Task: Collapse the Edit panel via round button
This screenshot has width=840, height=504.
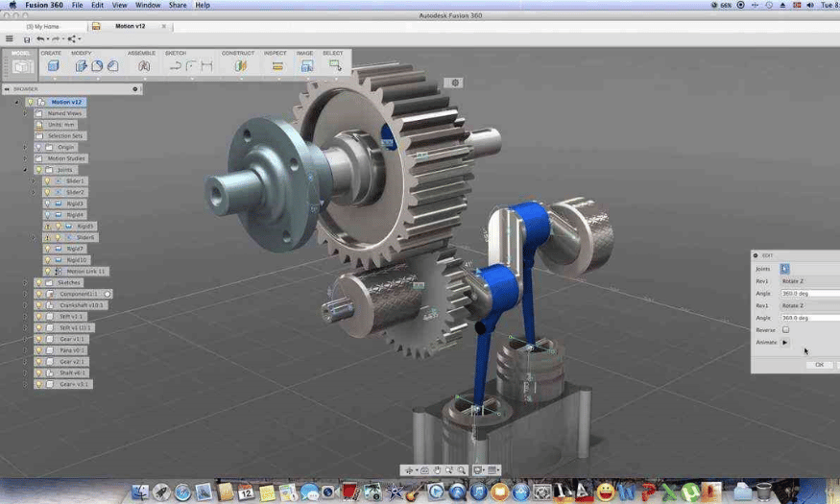Action: [x=756, y=255]
